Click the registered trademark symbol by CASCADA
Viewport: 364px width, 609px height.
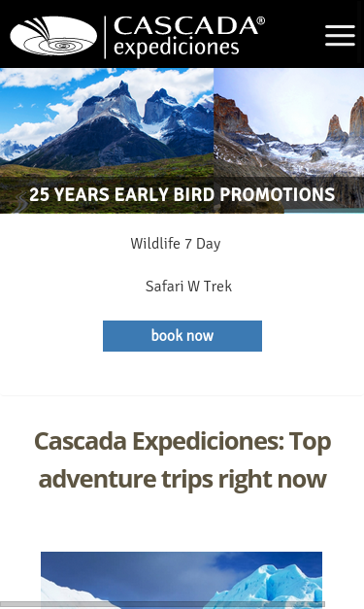(x=261, y=20)
